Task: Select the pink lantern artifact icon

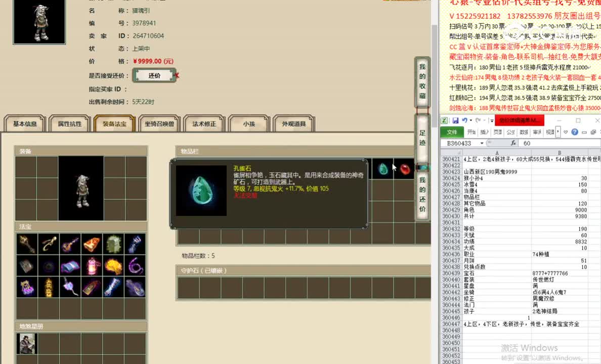Action: point(92,265)
